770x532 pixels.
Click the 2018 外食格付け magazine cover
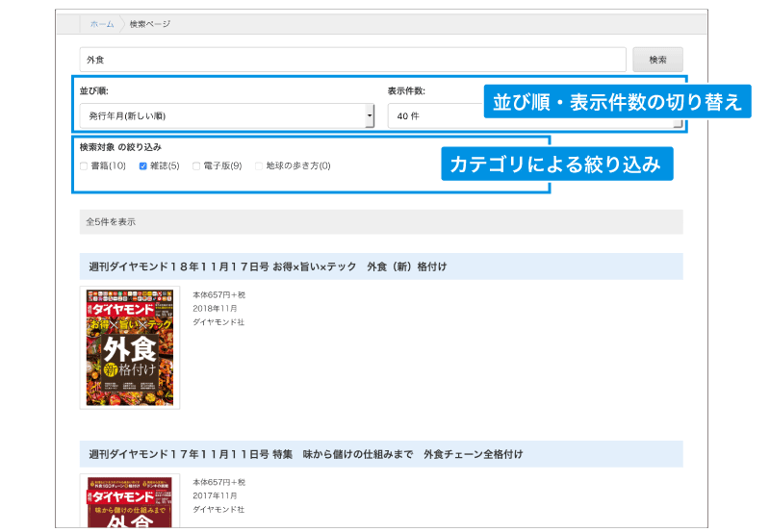[130, 347]
